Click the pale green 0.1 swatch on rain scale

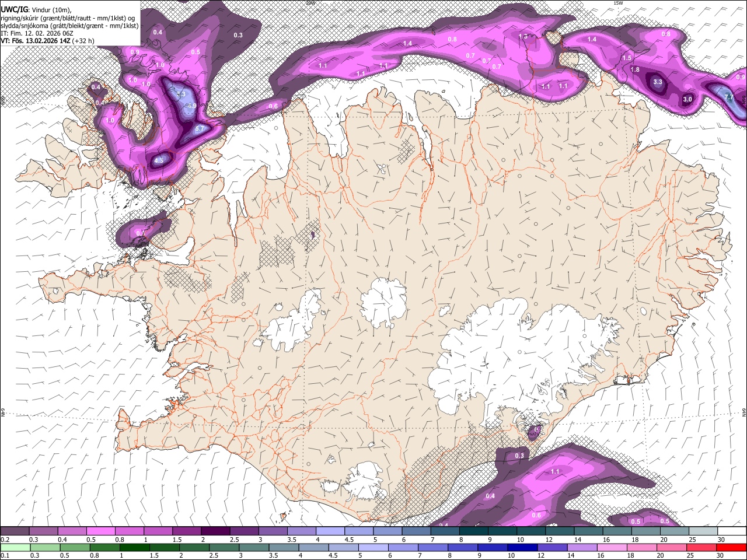coord(15,547)
